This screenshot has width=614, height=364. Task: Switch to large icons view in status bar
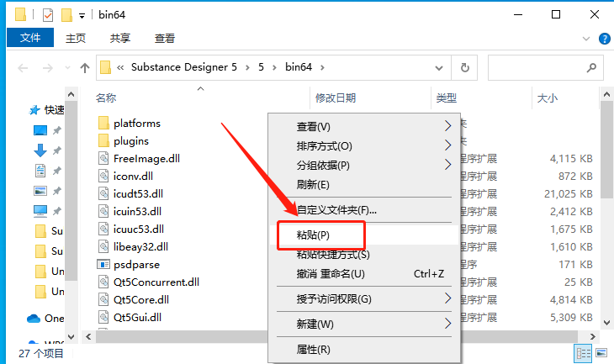601,353
